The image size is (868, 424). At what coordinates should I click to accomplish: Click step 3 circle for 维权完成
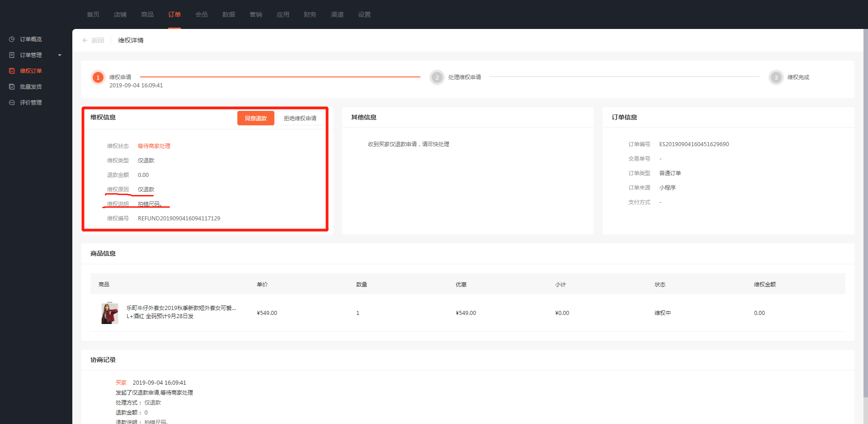(x=776, y=77)
